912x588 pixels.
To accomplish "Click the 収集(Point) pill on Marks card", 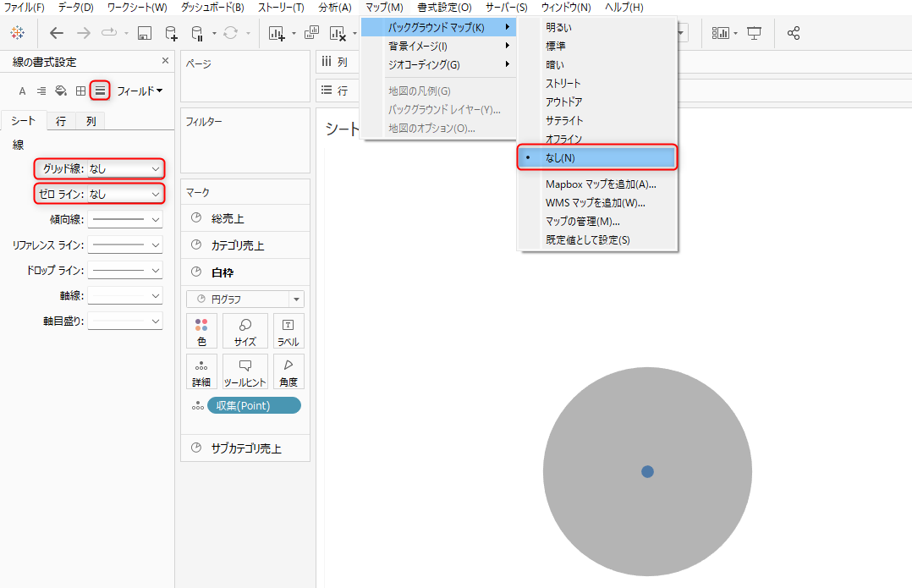I will 254,406.
